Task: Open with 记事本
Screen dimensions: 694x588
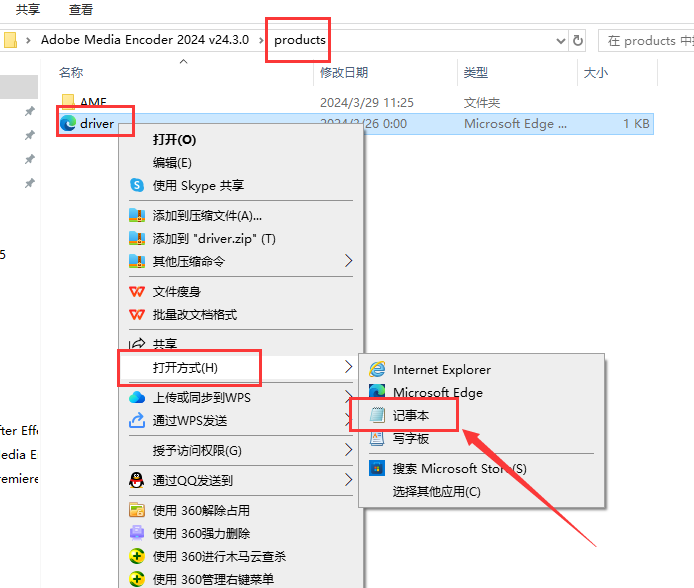Action: coord(411,415)
